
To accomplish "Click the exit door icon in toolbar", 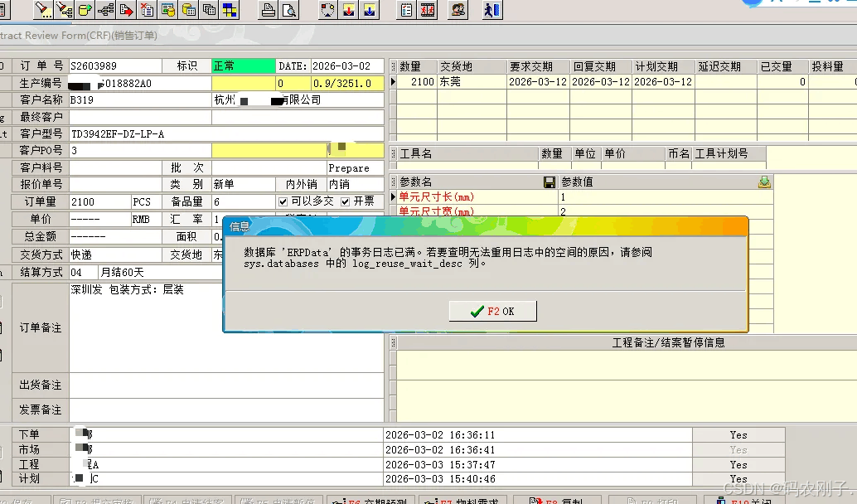I will coord(492,10).
